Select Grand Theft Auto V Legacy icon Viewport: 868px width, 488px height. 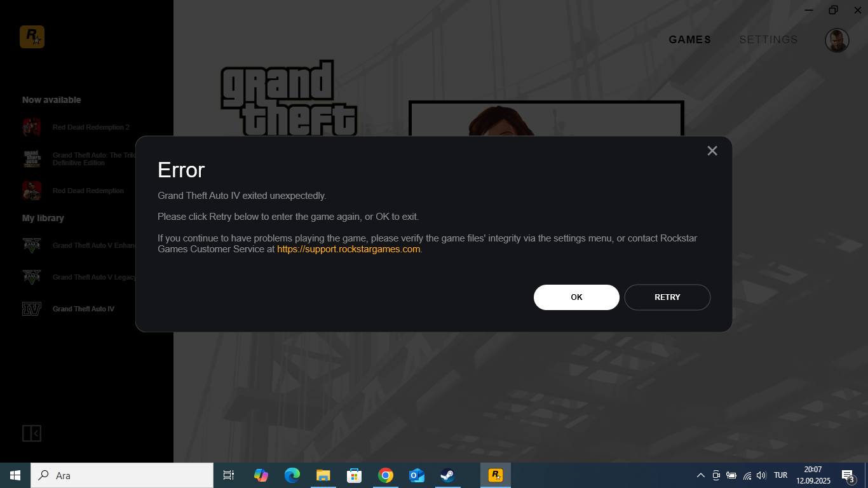click(32, 277)
